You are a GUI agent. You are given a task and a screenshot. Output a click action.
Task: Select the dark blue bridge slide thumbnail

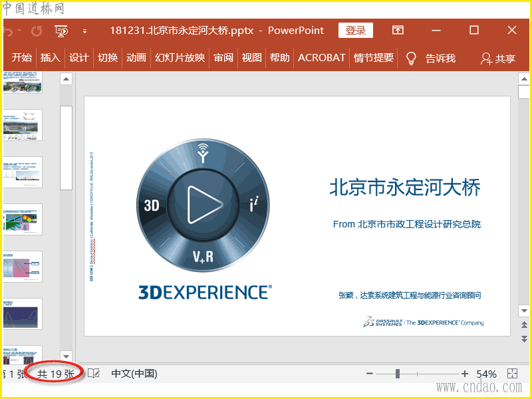click(23, 313)
